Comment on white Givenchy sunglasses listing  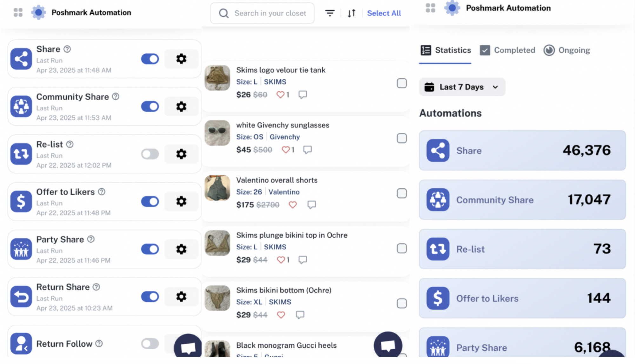(x=307, y=150)
